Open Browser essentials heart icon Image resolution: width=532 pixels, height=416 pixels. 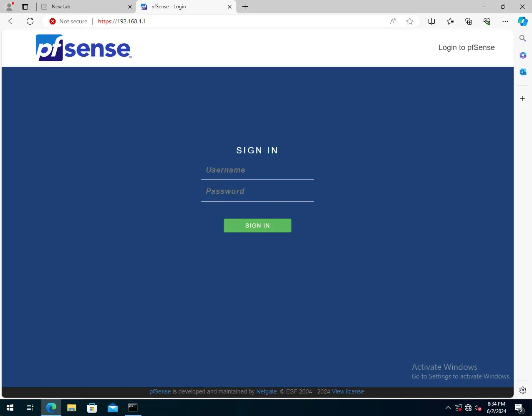click(x=487, y=21)
